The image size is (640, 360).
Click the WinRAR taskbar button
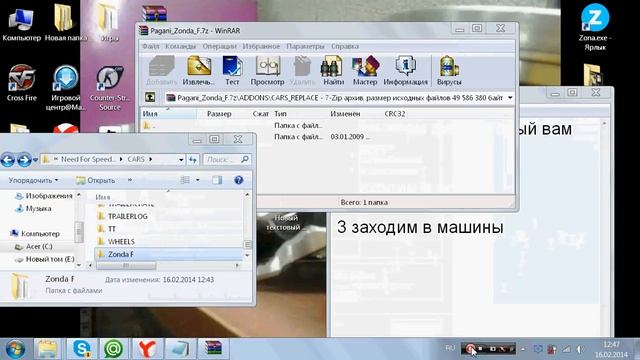coord(214,349)
